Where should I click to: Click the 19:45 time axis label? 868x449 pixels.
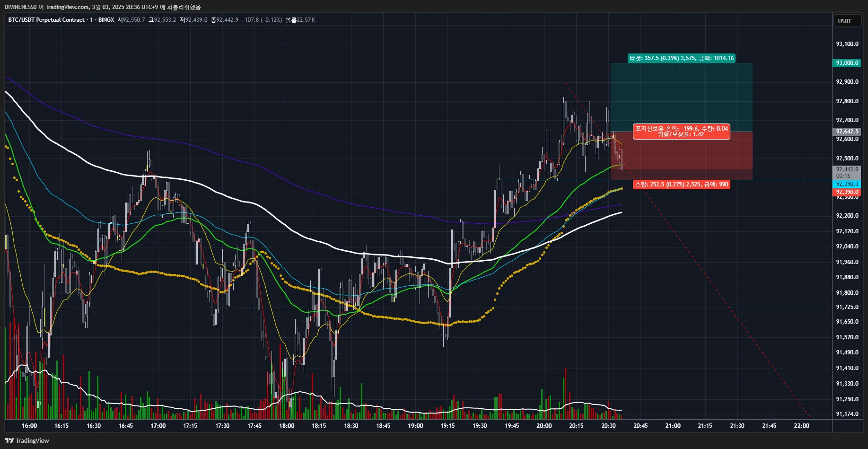512,426
